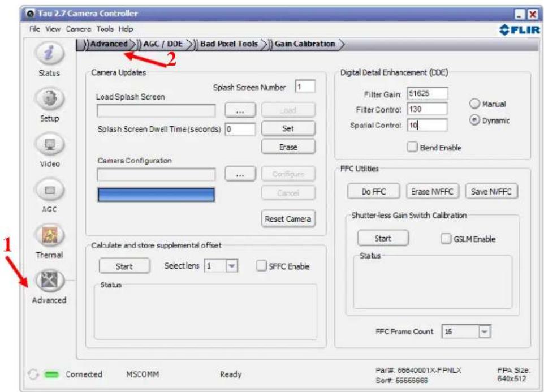Click the Part# 66640001X-FPNLX text
Screen dimensions: 544x392
[x=418, y=370]
